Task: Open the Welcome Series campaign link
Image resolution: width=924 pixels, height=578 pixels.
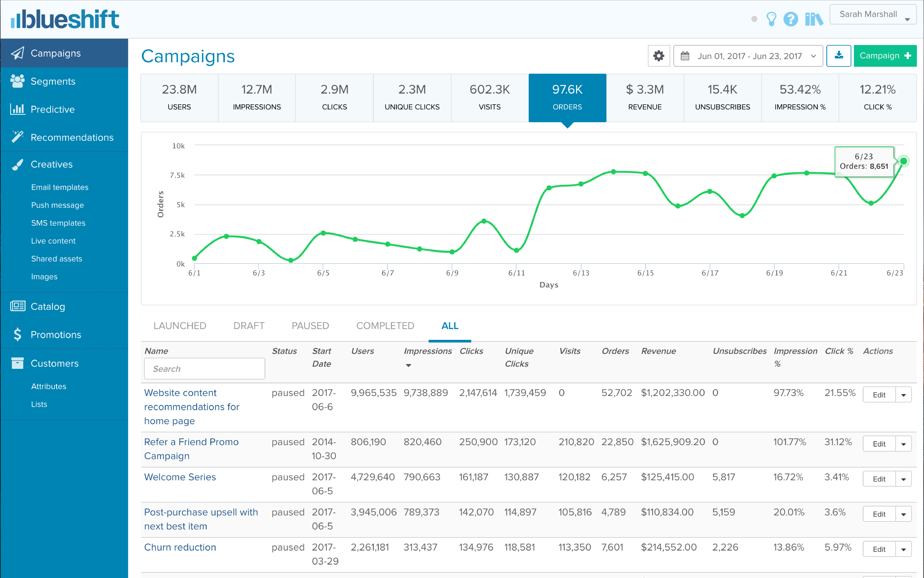Action: (180, 477)
